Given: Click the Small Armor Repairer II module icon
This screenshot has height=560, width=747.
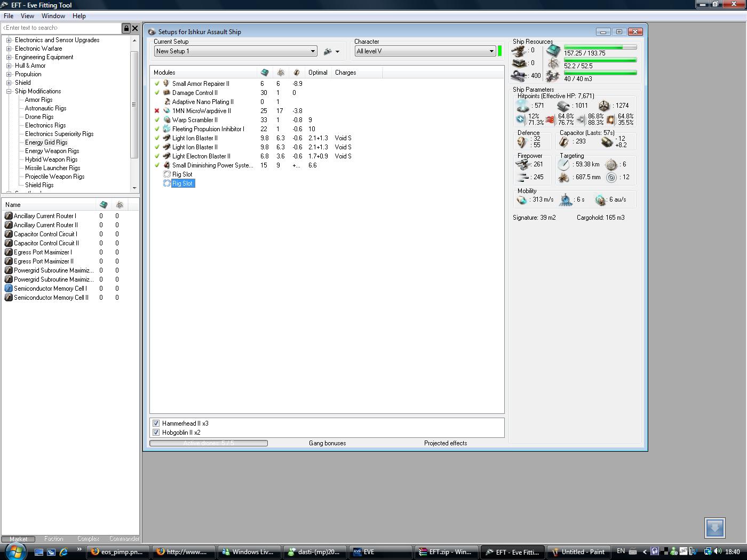Looking at the screenshot, I should [166, 84].
